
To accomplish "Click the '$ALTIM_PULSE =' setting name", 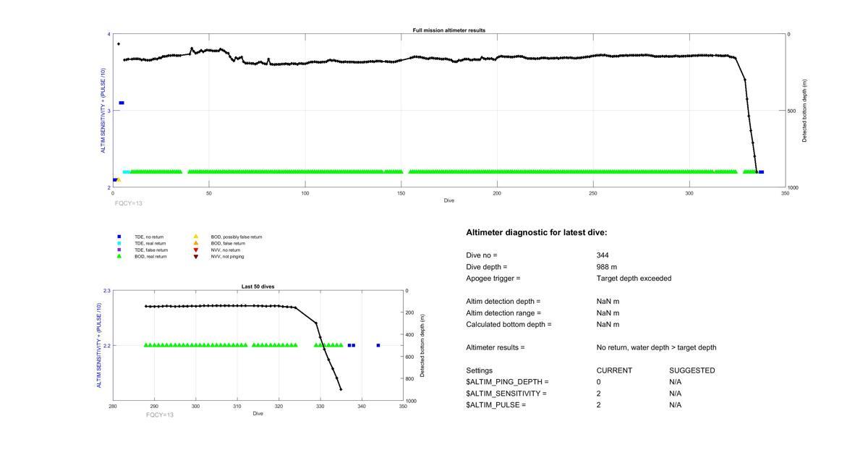I will click(x=496, y=405).
